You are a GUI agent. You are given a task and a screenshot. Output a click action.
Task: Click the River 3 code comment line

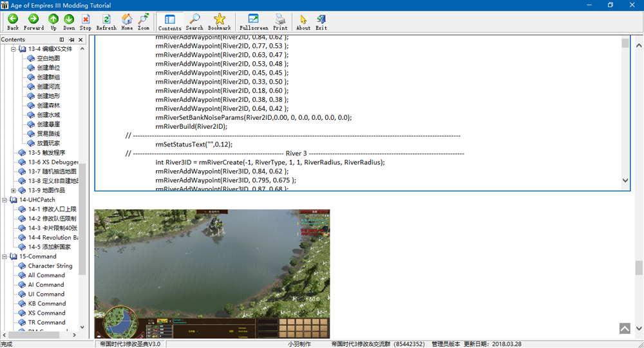click(295, 153)
